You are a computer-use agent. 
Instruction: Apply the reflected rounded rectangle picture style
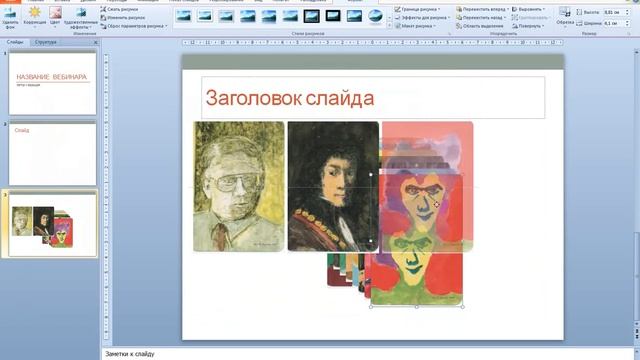269,16
